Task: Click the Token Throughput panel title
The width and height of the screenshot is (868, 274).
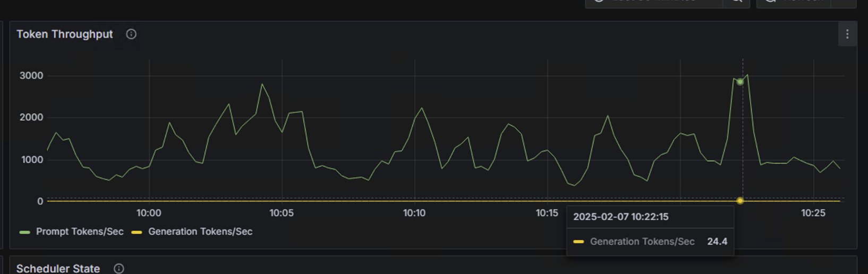Action: tap(65, 35)
